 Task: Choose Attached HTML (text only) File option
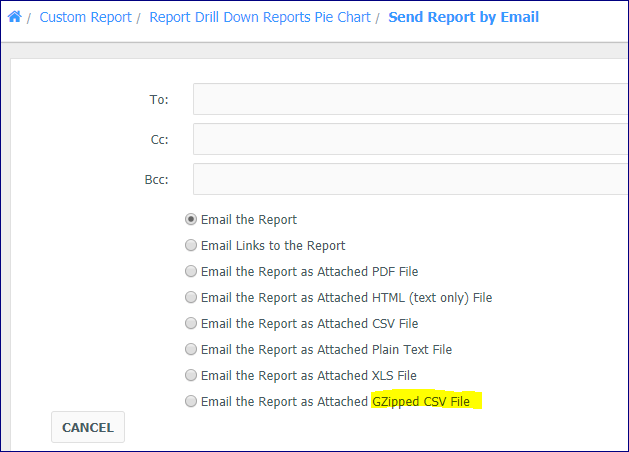coord(191,297)
